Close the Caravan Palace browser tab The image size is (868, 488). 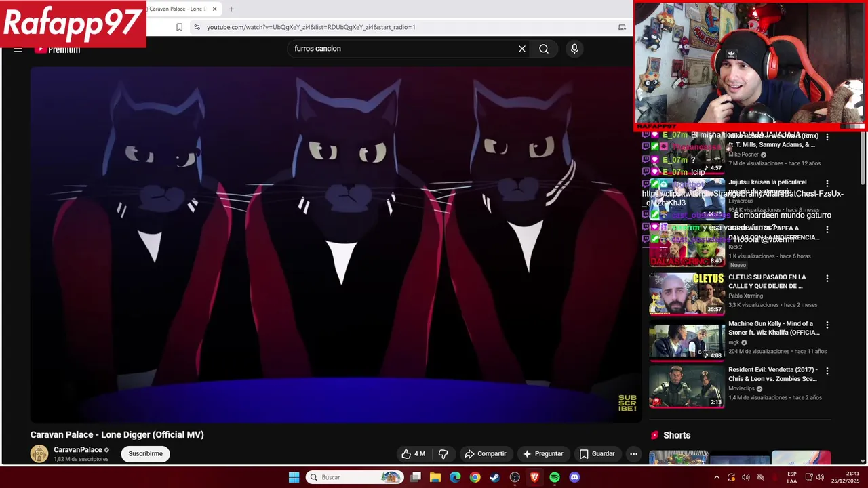coord(215,9)
